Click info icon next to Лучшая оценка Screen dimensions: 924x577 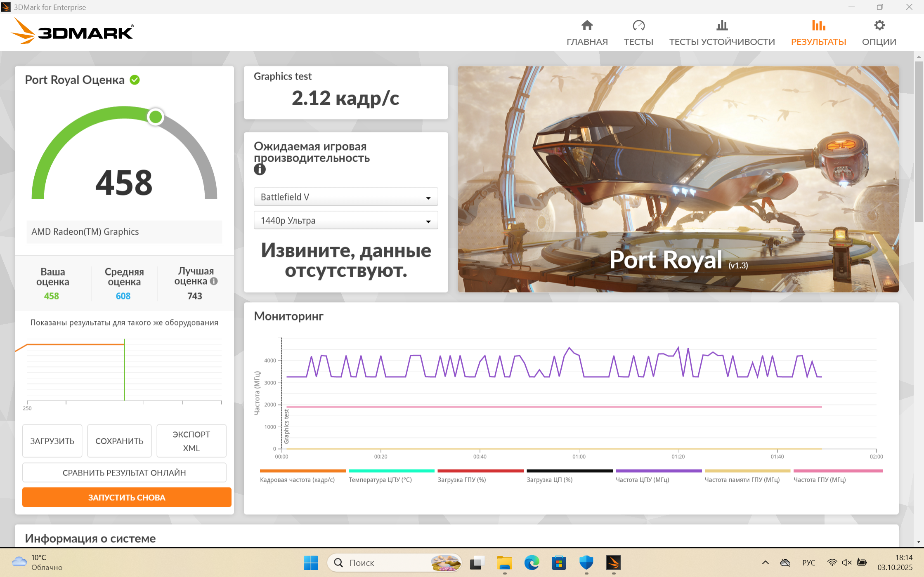click(x=214, y=281)
